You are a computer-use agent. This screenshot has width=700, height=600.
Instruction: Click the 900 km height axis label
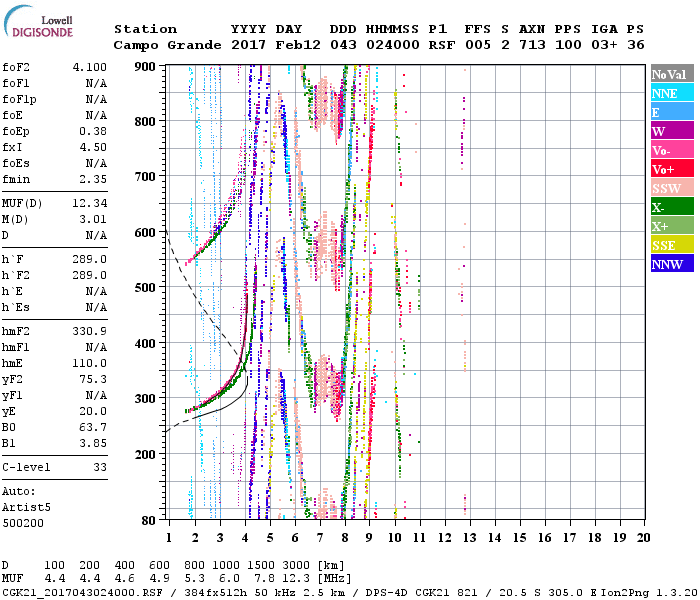point(146,66)
